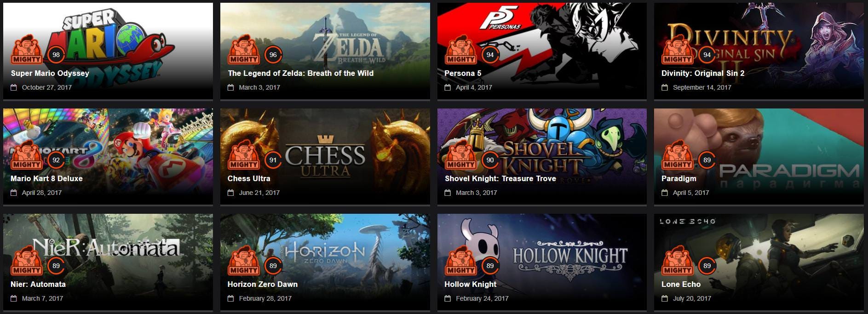Click the 96 score circle on Zelda
Viewport: 868px width, 314px height.
tap(273, 55)
